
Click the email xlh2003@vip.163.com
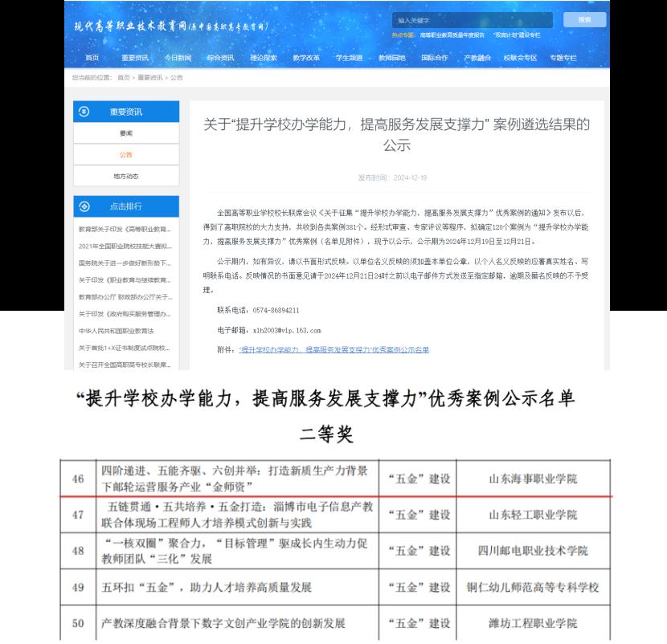pos(287,331)
